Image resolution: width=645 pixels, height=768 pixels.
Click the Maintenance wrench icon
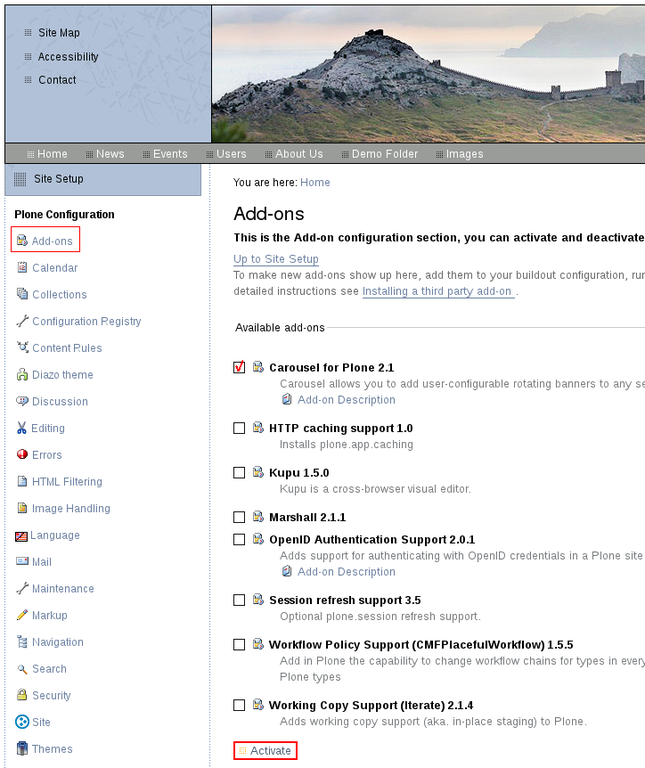point(22,588)
